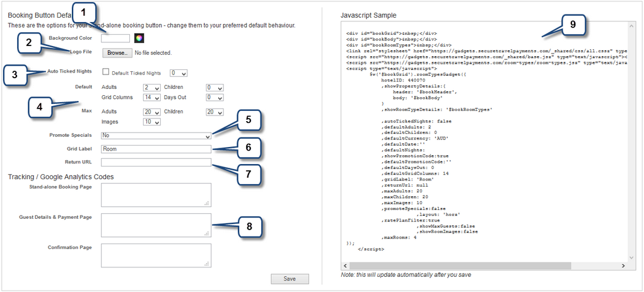Image resolution: width=644 pixels, height=292 pixels.
Task: Click the 'Javascript Sample' heading
Action: (x=368, y=16)
